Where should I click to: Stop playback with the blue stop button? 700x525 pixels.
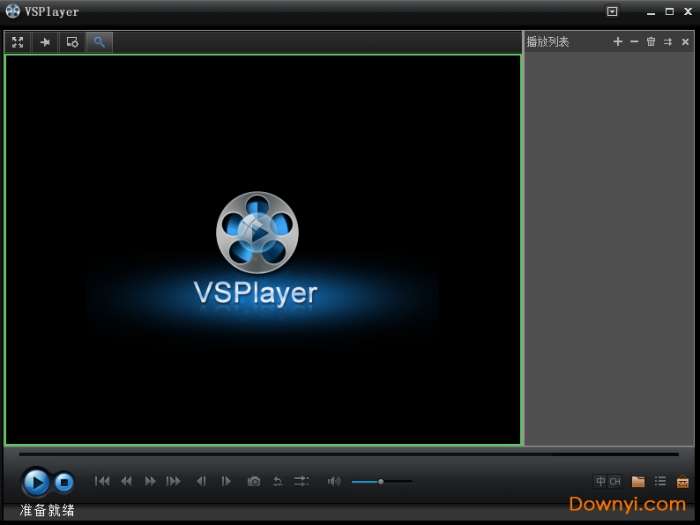coord(64,482)
